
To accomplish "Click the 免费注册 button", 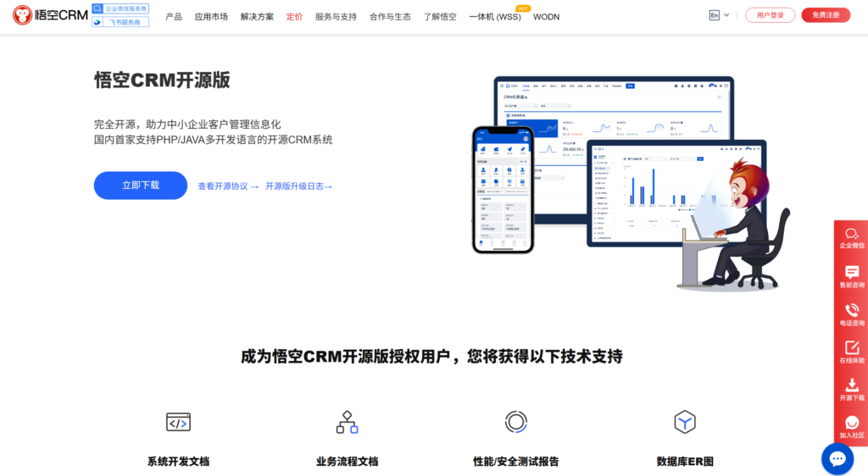I will pyautogui.click(x=826, y=15).
